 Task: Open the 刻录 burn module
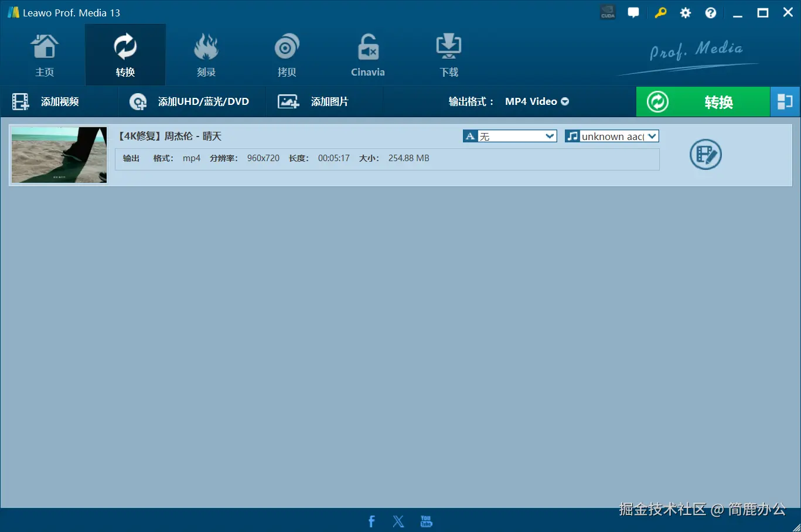pyautogui.click(x=206, y=56)
